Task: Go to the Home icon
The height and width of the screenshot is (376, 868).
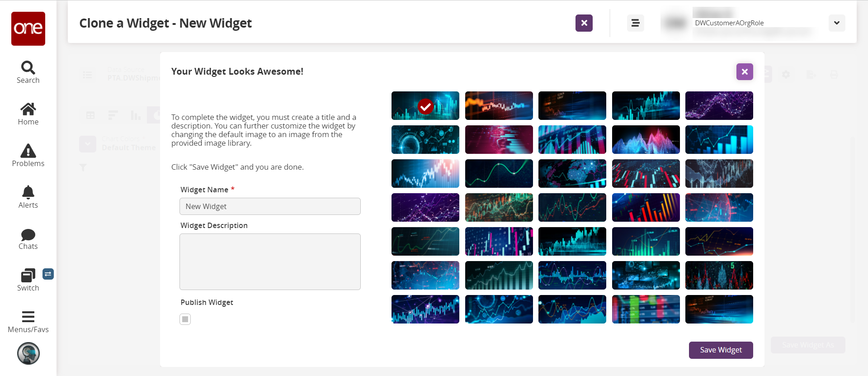Action: click(x=28, y=114)
